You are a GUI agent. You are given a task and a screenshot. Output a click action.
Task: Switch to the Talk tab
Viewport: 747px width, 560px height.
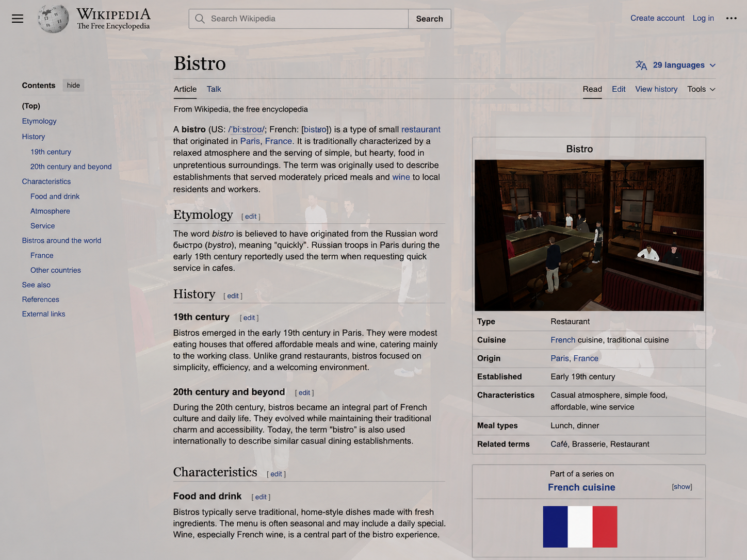point(214,89)
